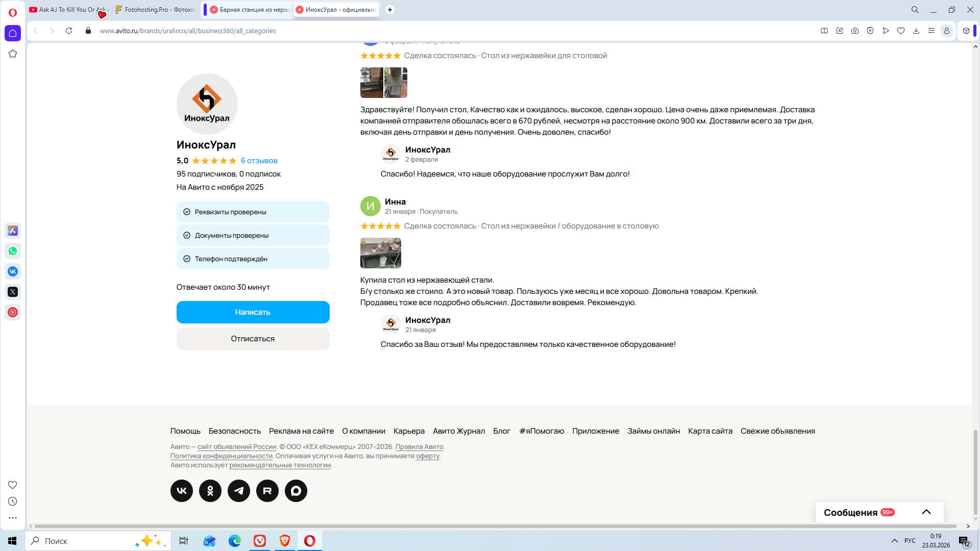Click WhatsApp icon in Opera sidebar
Image resolution: width=980 pixels, height=551 pixels.
click(x=13, y=251)
